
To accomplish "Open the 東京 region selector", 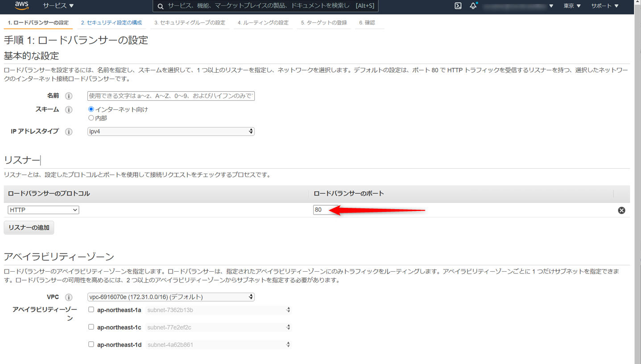I will pos(572,6).
